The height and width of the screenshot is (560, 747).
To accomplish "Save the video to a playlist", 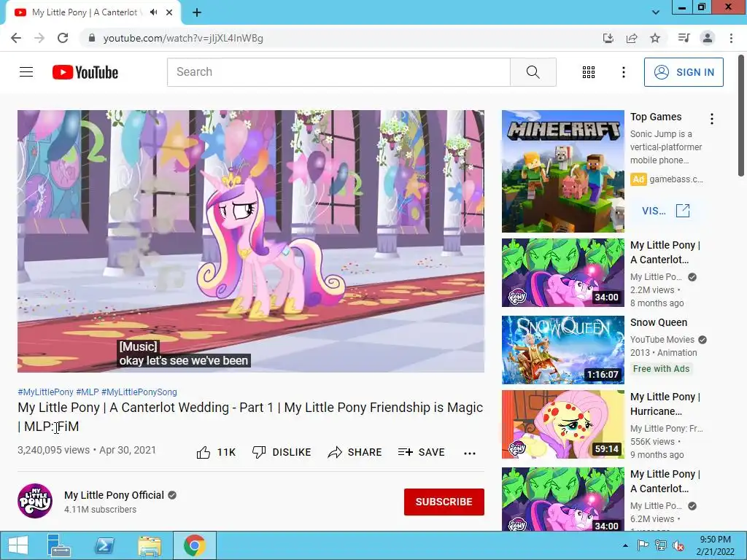I will (x=421, y=452).
